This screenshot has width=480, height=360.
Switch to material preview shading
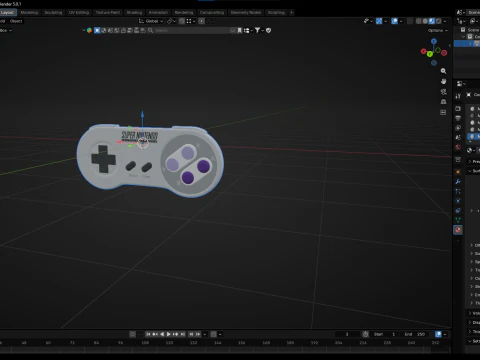coord(432,21)
